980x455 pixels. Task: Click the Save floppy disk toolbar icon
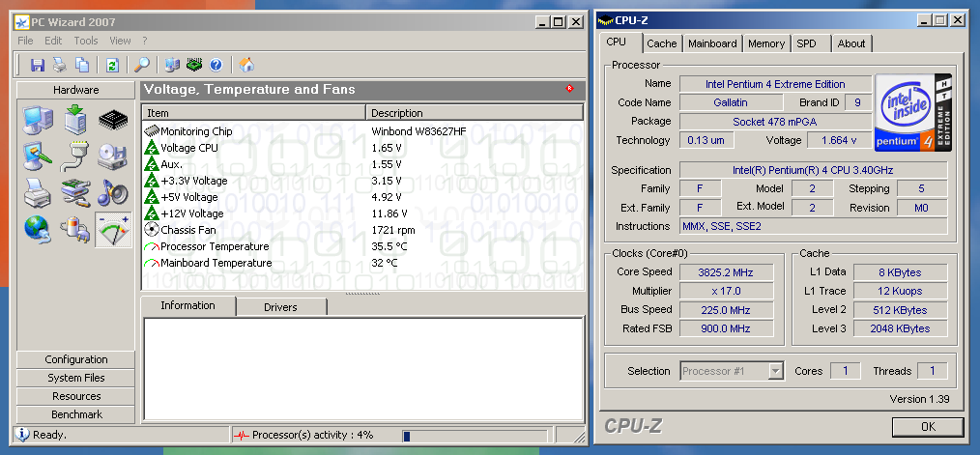(x=38, y=65)
